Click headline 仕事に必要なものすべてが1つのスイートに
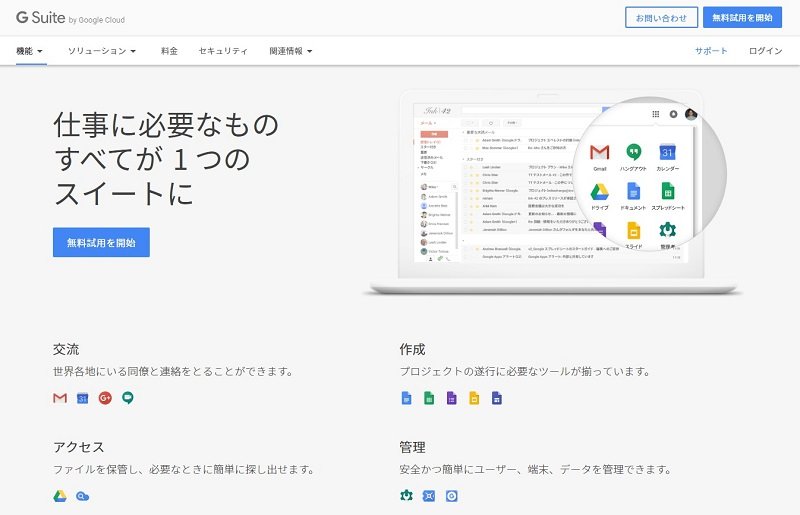 (166, 159)
